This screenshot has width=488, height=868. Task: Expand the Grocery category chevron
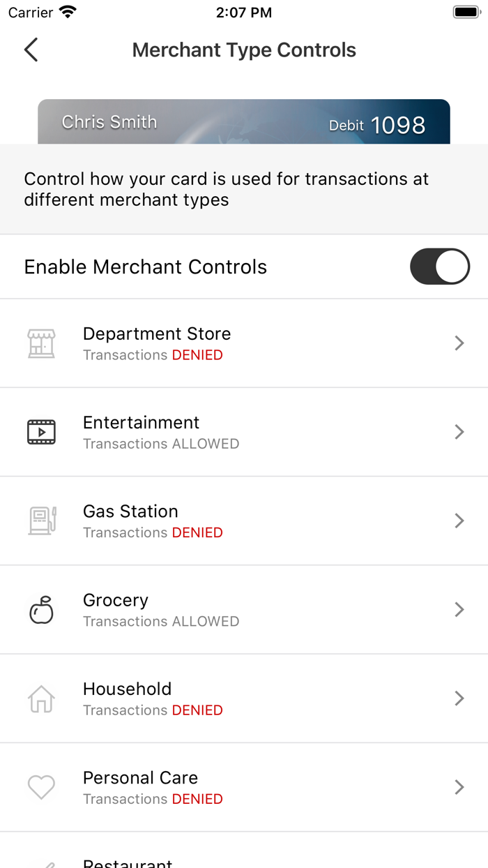pyautogui.click(x=459, y=609)
